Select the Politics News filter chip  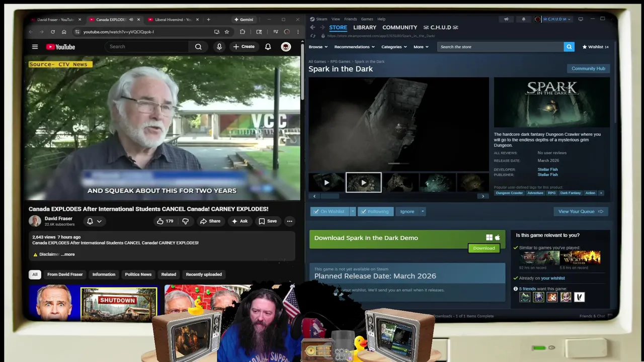[138, 275]
